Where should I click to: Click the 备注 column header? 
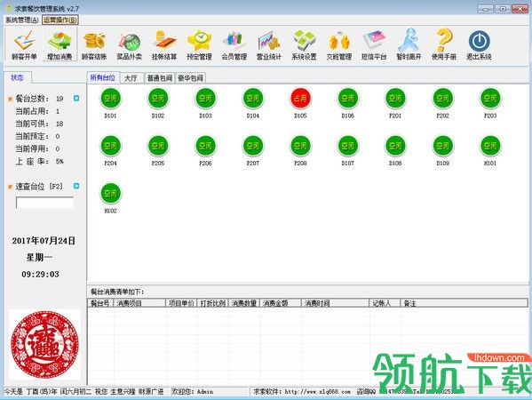point(464,303)
